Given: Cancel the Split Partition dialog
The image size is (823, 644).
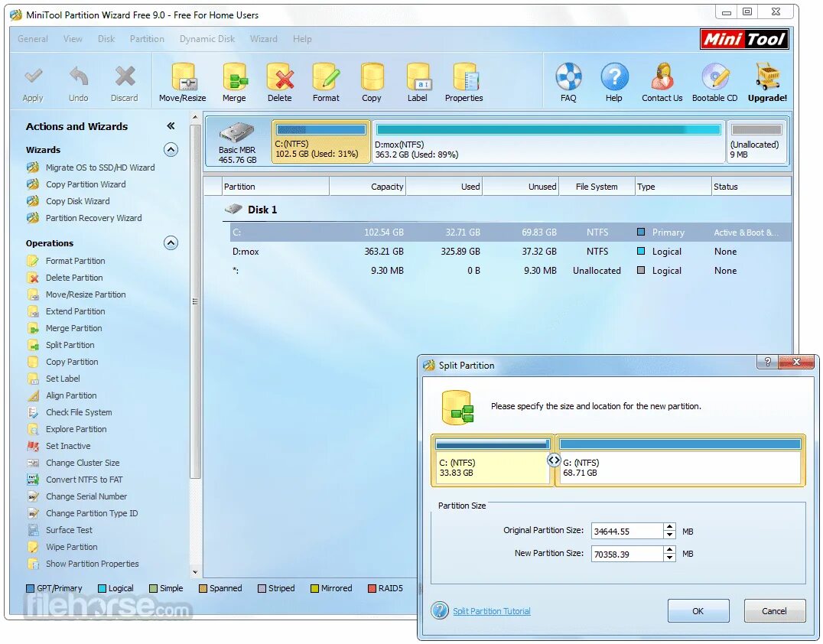Looking at the screenshot, I should (x=774, y=611).
